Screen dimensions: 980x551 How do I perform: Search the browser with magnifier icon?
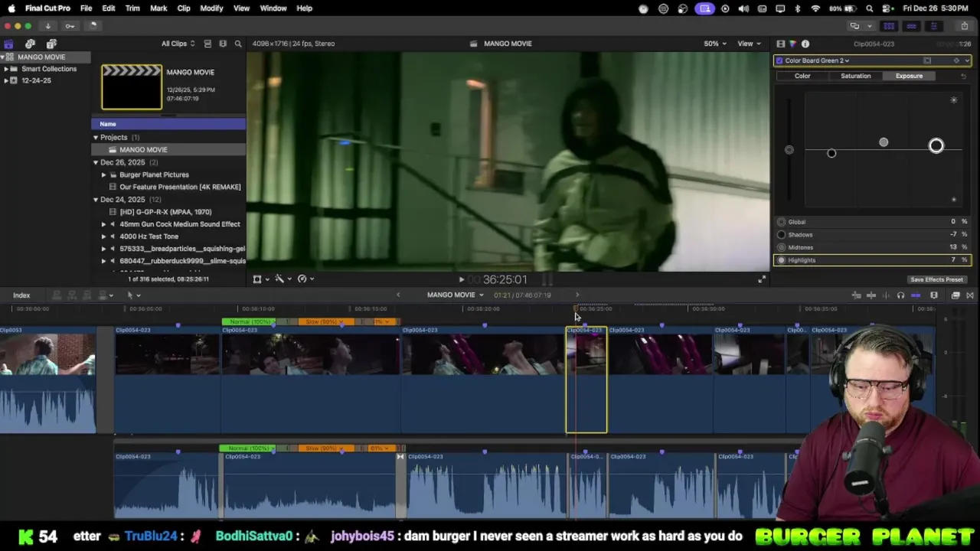click(x=238, y=44)
